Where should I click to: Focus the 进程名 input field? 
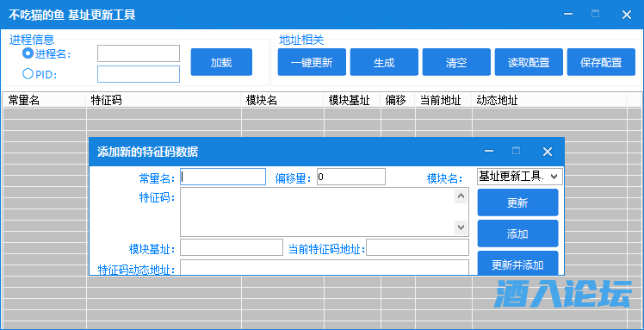139,53
